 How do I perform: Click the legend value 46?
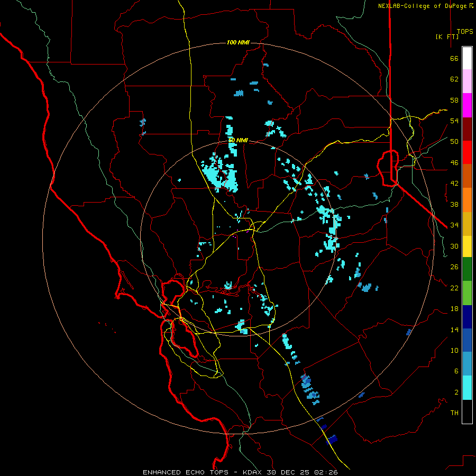click(x=454, y=163)
